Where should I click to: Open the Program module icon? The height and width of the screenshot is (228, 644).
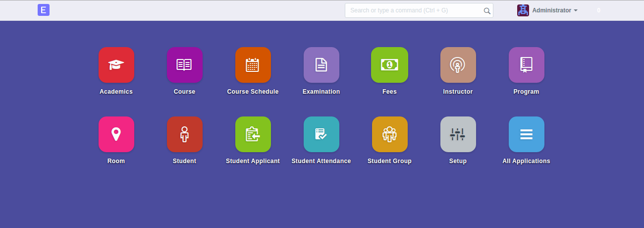click(x=526, y=65)
